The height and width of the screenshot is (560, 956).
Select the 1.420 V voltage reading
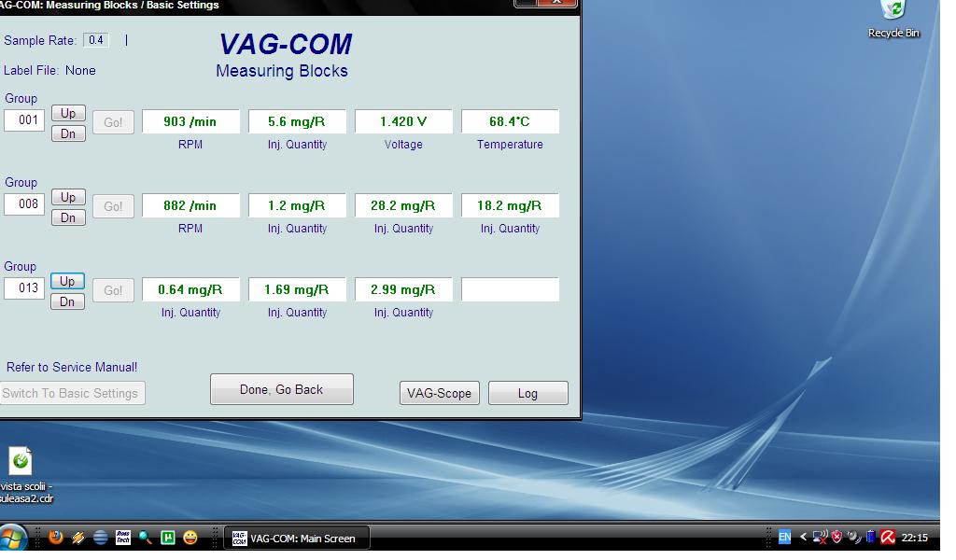pos(403,121)
